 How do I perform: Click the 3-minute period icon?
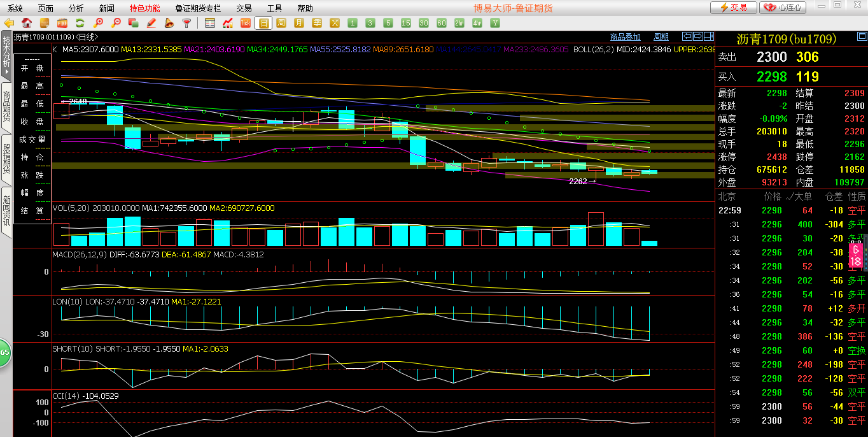pos(370,23)
